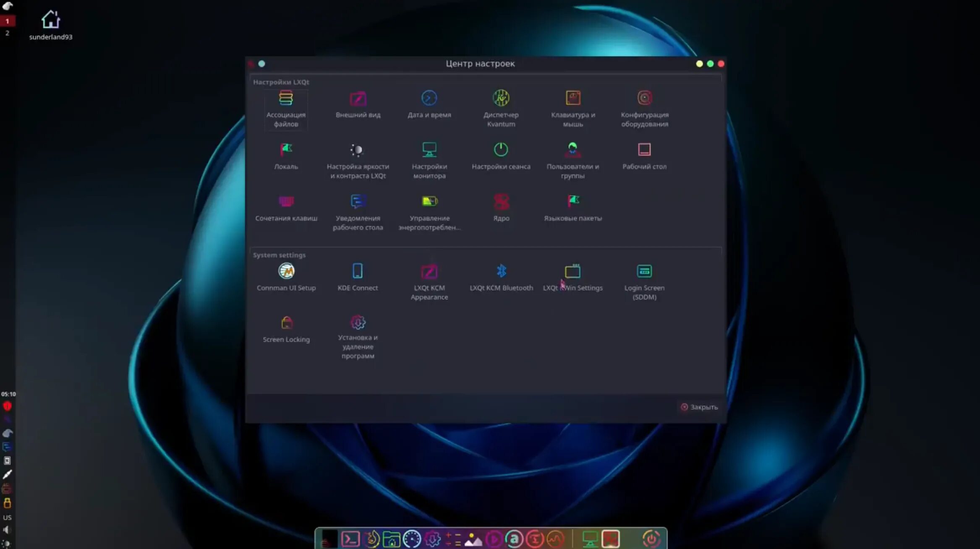Open Screen Locking settings
This screenshot has height=549, width=980.
click(x=286, y=329)
